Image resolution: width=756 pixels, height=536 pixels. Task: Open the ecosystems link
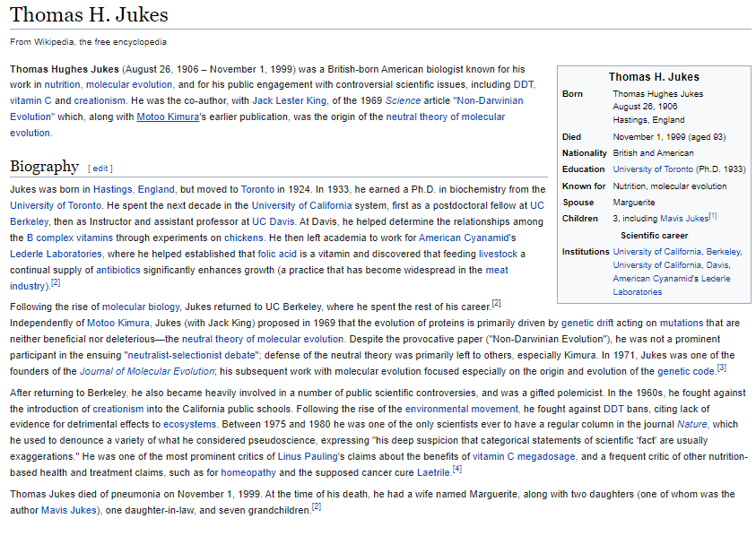[189, 425]
